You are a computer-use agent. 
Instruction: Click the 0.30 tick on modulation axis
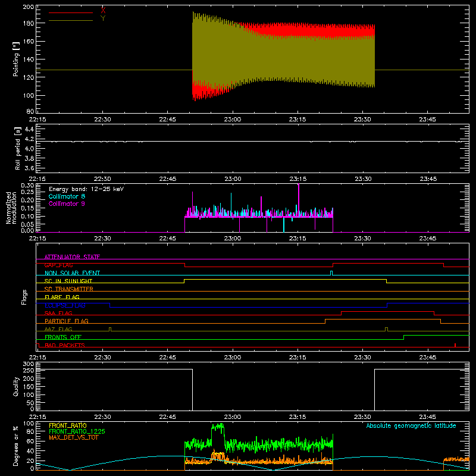click(x=27, y=185)
